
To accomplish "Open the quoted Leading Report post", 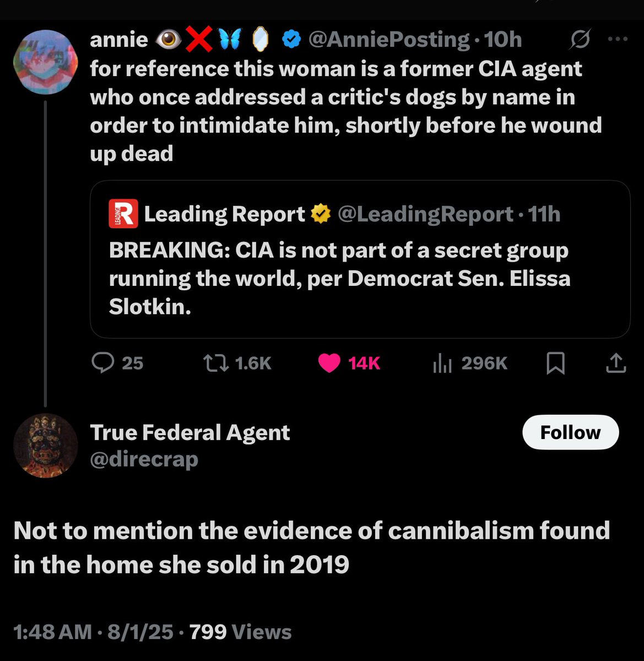I will 360,278.
